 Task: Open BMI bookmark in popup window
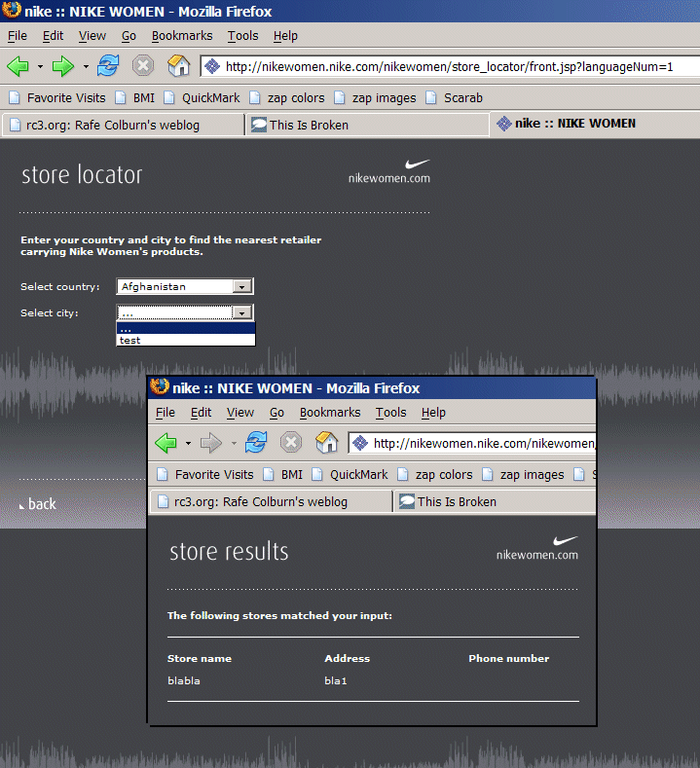[x=283, y=475]
